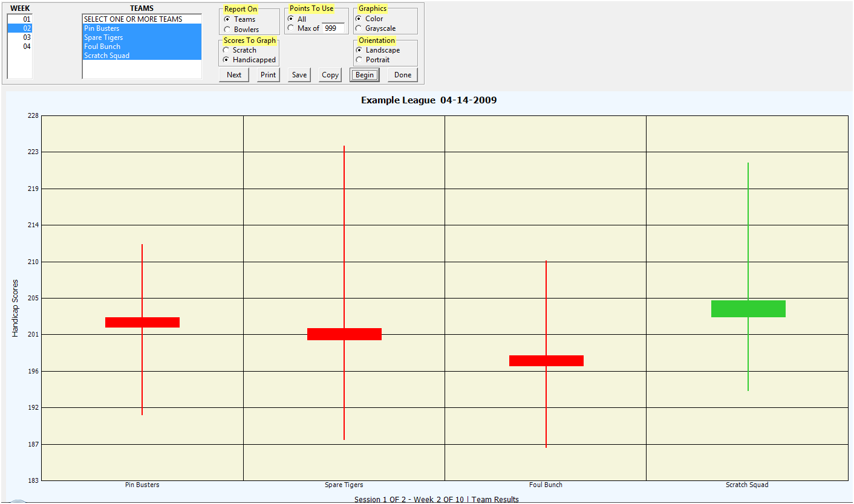
Task: Choose Scratch scores to graph
Action: point(226,50)
